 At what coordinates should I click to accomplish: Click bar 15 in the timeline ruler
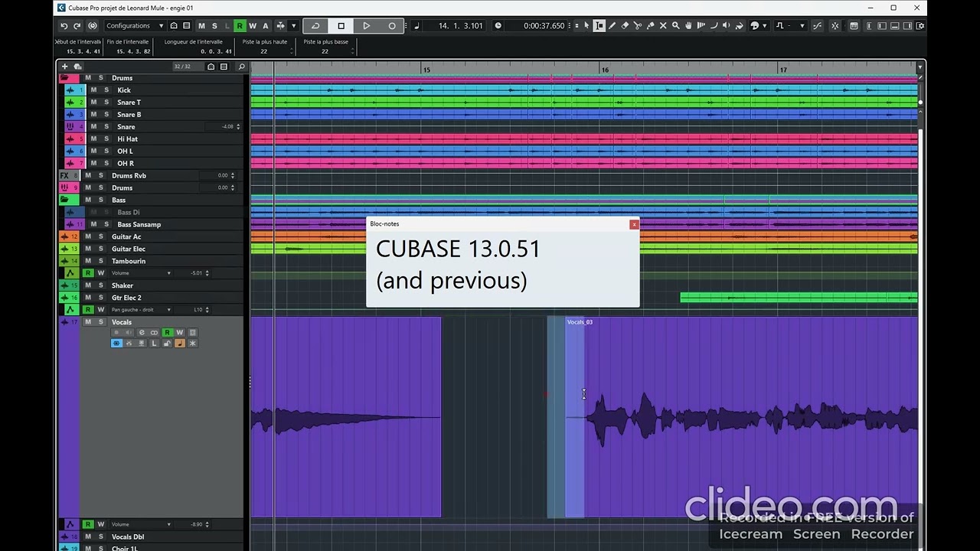[x=426, y=70]
